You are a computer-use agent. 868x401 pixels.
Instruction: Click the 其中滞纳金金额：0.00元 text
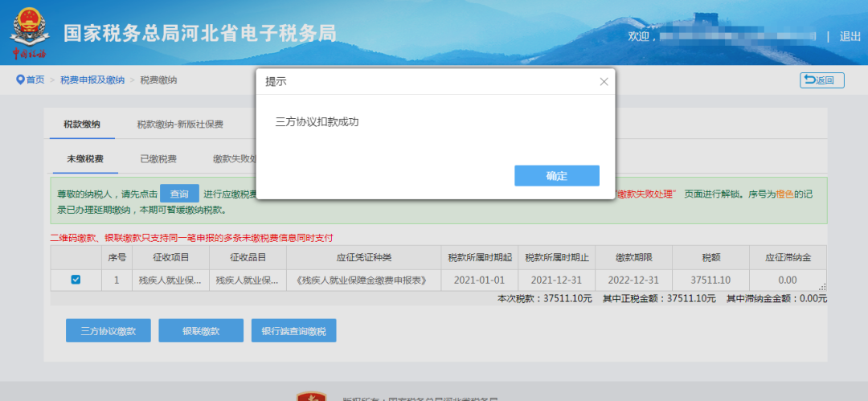tap(776, 298)
